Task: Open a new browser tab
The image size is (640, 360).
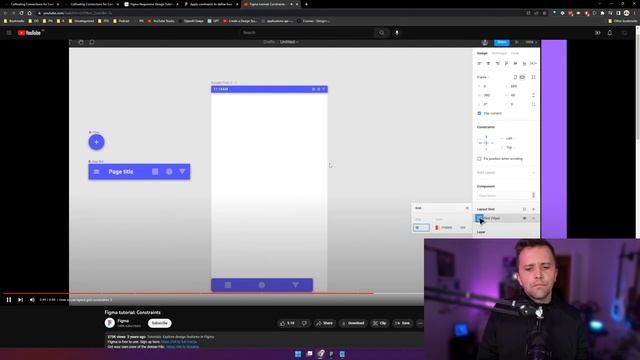Action: point(307,4)
